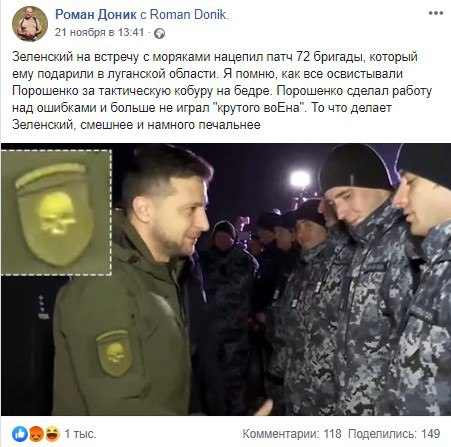Image resolution: width=451 pixels, height=447 pixels.
Task: Click the post text paragraph
Action: tap(222, 91)
